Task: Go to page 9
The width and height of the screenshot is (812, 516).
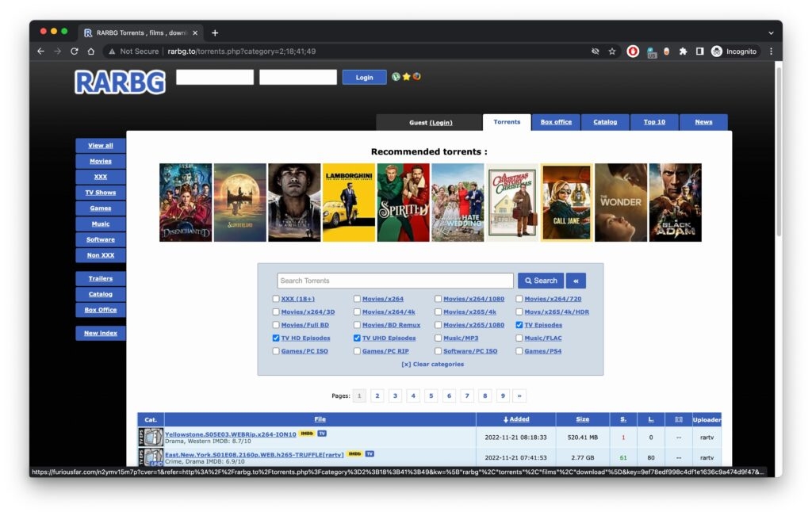Action: tap(503, 396)
